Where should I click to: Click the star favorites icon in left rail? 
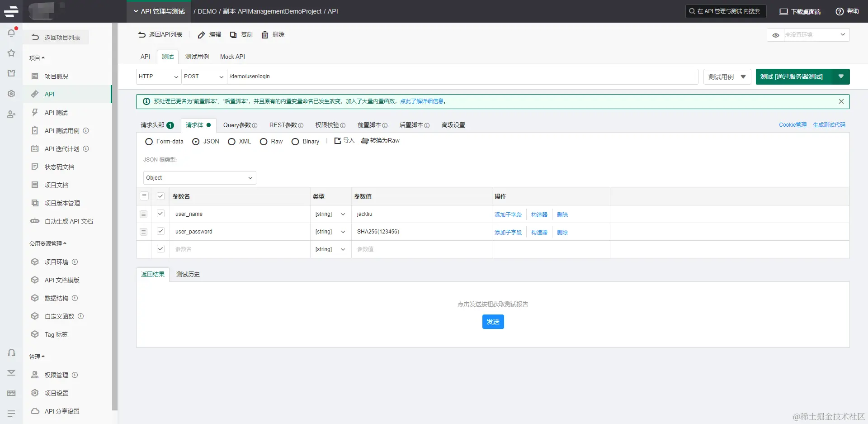point(11,53)
